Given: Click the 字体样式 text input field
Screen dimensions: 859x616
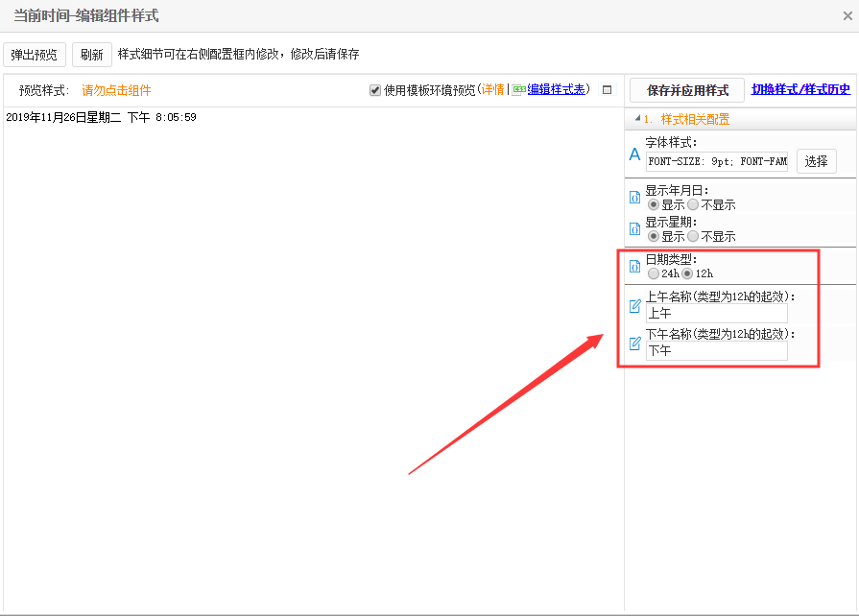Looking at the screenshot, I should click(716, 162).
